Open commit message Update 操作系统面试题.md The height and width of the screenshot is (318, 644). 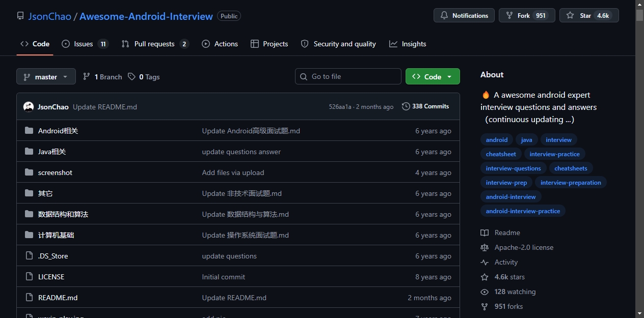tap(245, 235)
